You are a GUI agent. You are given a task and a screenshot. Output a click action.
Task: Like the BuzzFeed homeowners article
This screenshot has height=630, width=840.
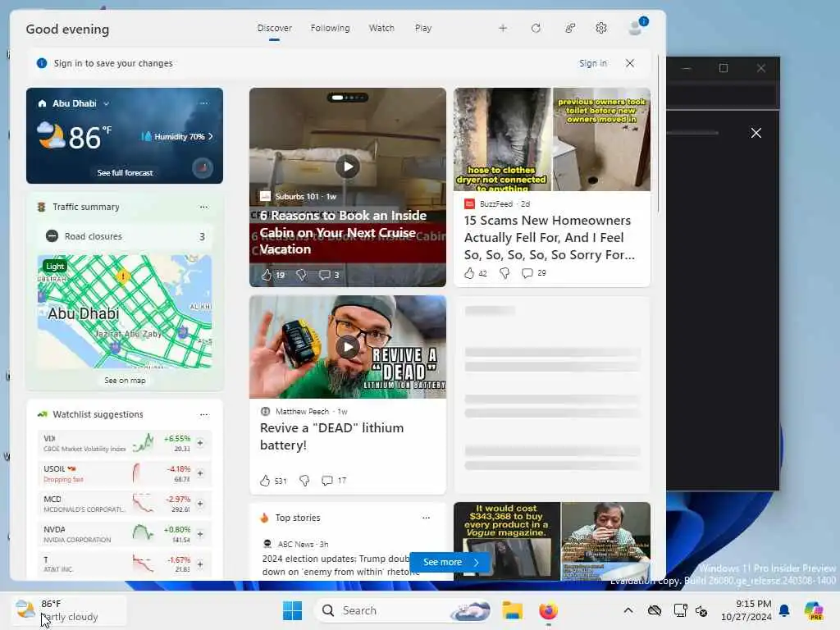469,273
